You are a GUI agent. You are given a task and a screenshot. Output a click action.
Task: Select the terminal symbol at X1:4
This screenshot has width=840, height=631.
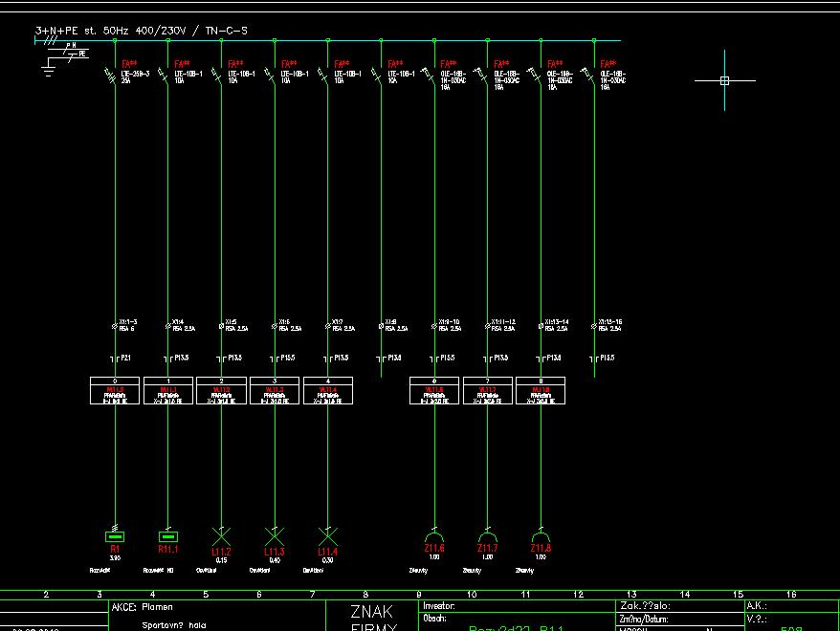pyautogui.click(x=167, y=326)
